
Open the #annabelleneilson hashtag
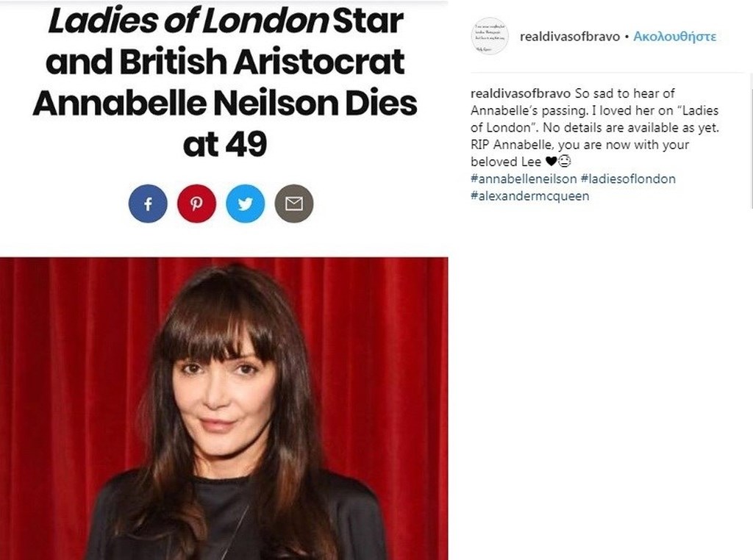coord(524,179)
